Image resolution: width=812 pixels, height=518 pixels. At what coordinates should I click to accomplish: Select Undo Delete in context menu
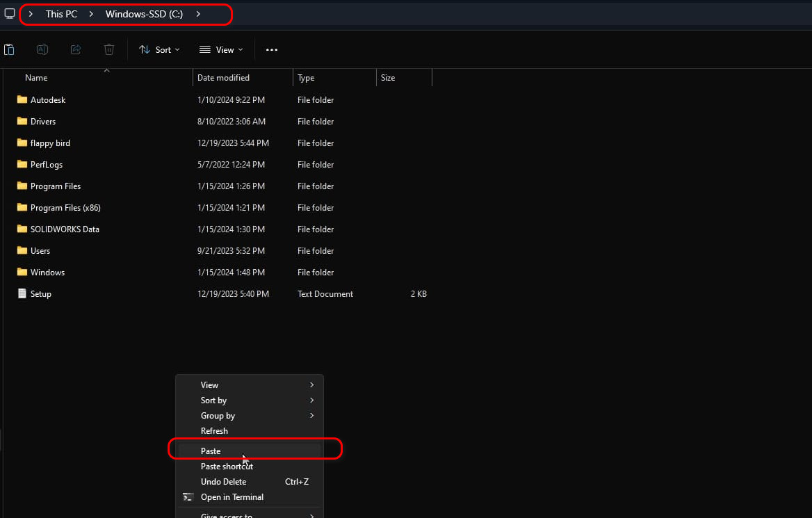[x=250, y=482]
